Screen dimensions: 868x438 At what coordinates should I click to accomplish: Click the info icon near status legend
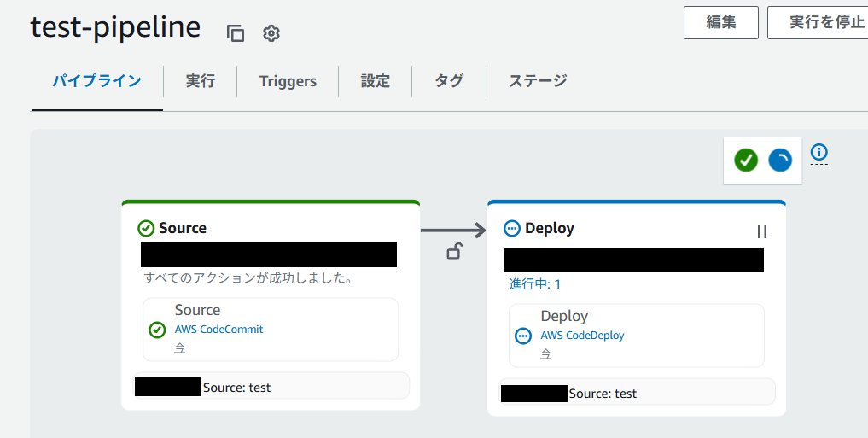pos(818,152)
